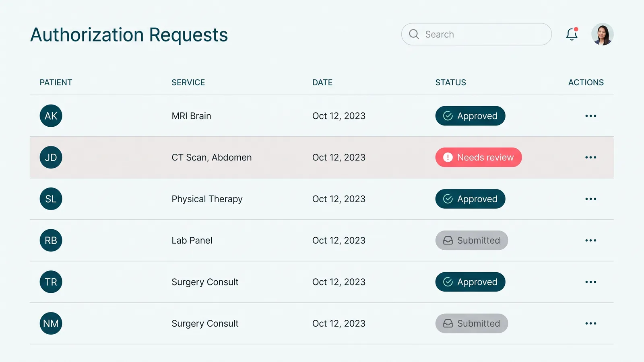The height and width of the screenshot is (362, 644).
Task: Sort by the DATE column header
Action: coord(322,82)
